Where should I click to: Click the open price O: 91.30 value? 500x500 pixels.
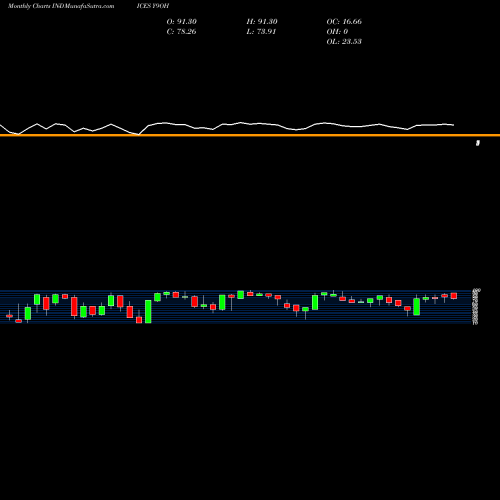coord(182,21)
